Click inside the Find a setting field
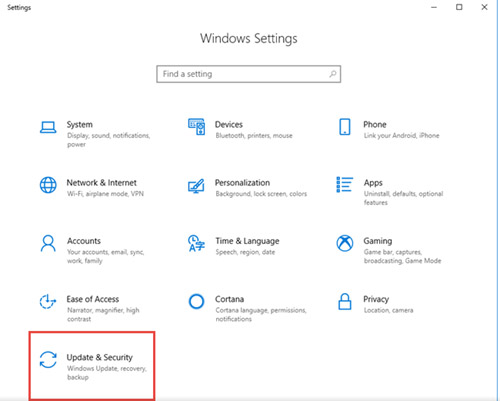Viewport: 500px width, 401px height. pos(249,74)
